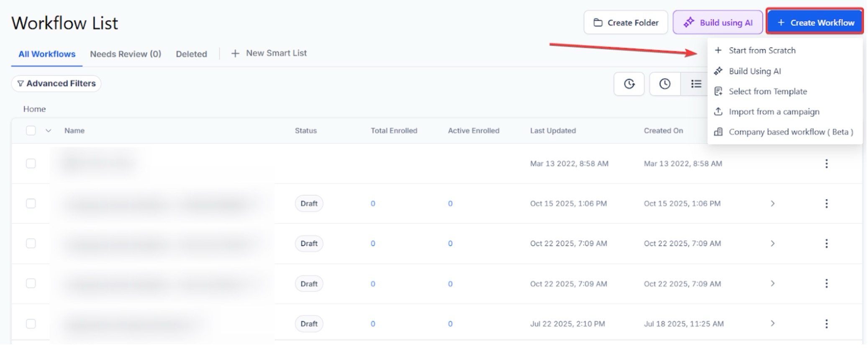Open three-dot menu for Oct 15 2025 row

pos(826,204)
